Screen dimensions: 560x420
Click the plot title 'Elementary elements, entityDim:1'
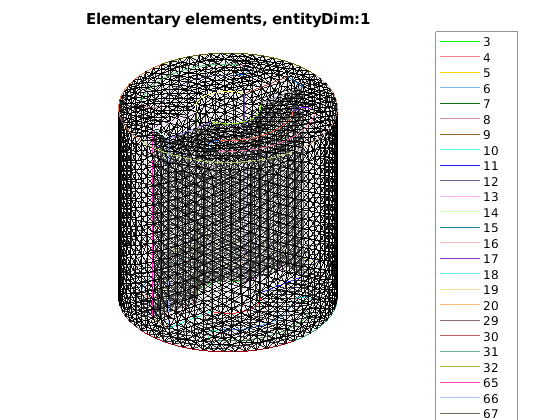(228, 19)
